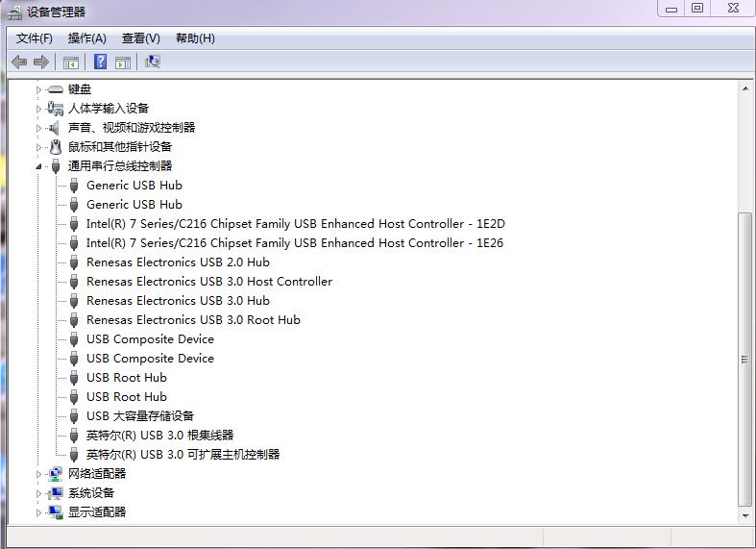Collapse the 通用串行总线控制器 category
This screenshot has width=756, height=549.
[x=39, y=166]
